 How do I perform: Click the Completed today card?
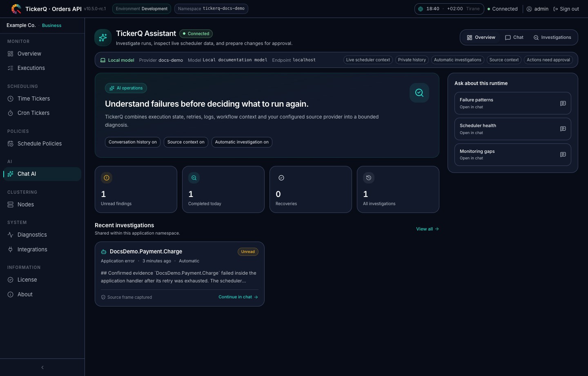(223, 189)
